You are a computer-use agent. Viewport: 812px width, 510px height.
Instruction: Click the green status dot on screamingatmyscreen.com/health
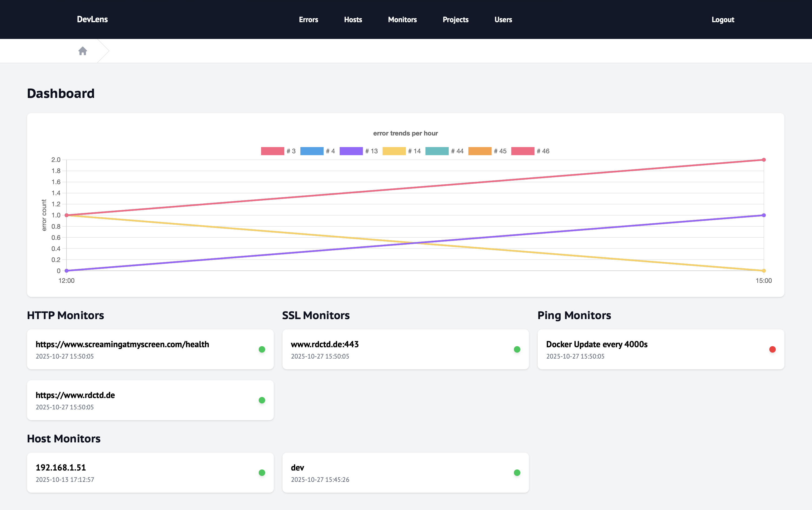(x=262, y=349)
